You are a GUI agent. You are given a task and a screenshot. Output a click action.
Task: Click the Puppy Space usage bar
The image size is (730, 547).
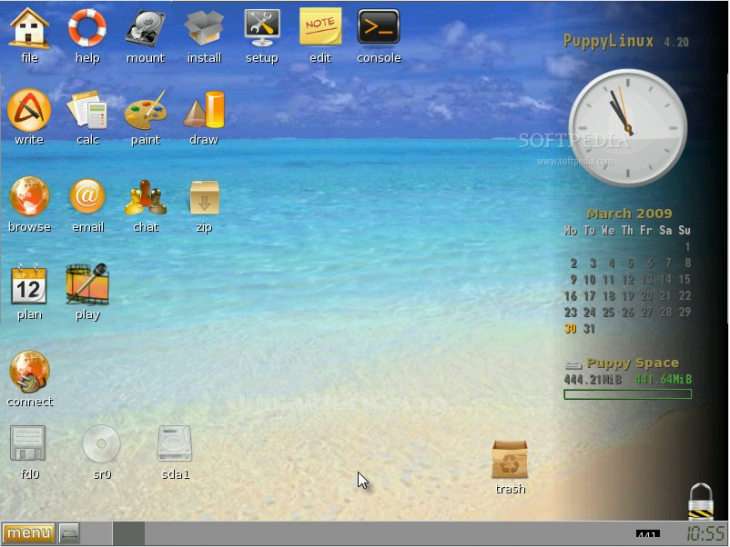coord(627,394)
